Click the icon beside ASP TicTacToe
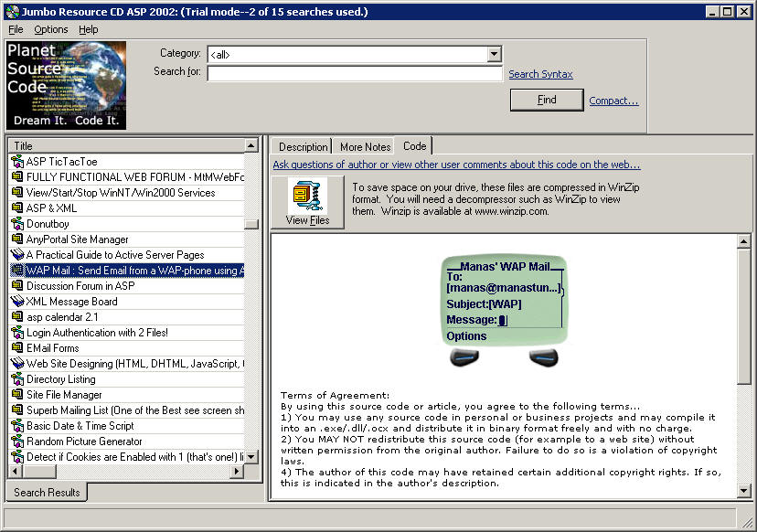This screenshot has height=532, width=757. (17, 161)
